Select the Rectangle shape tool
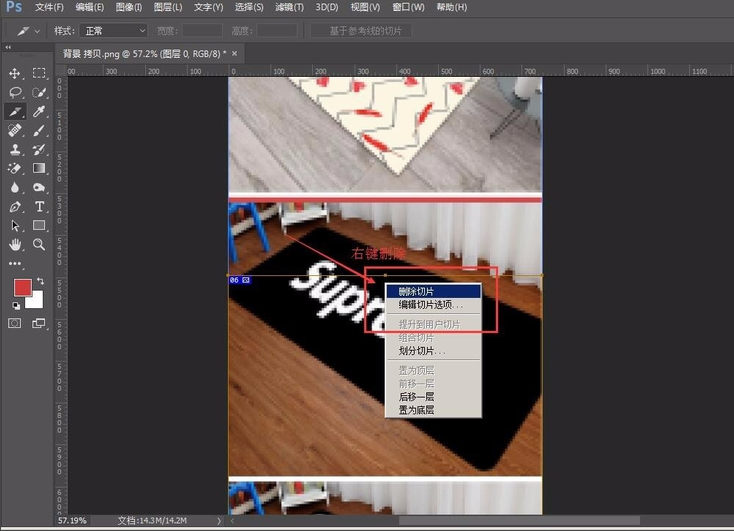Viewport: 734px width, 531px height. point(39,226)
